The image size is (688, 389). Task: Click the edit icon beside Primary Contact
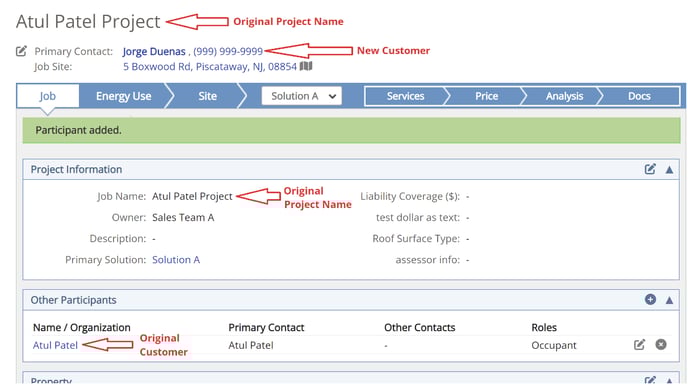click(21, 51)
